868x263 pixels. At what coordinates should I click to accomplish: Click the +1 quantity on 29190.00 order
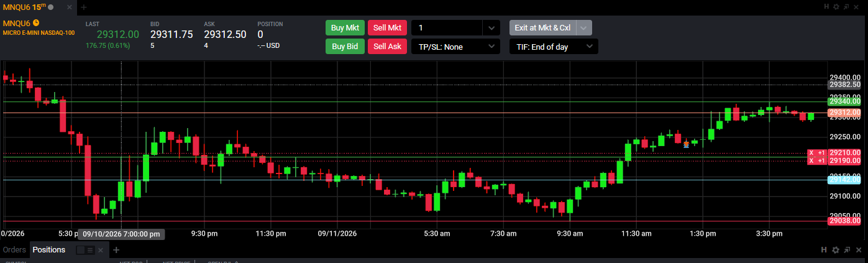pyautogui.click(x=821, y=161)
